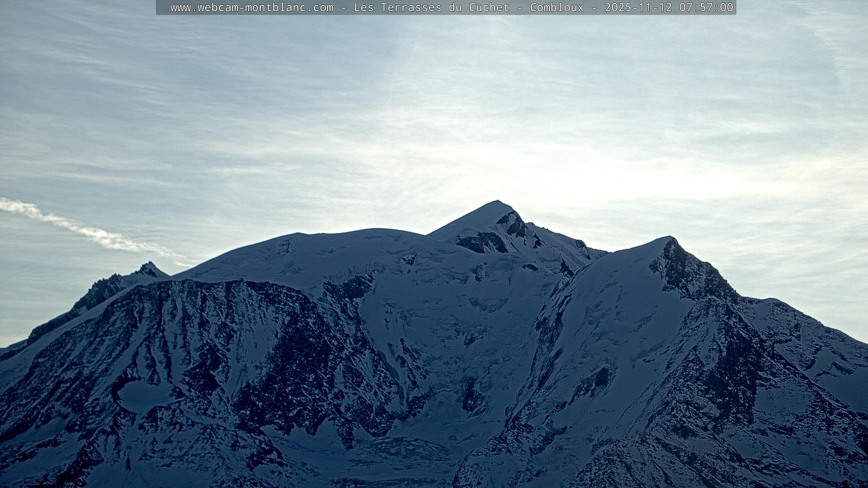Image resolution: width=868 pixels, height=488 pixels.
Task: Click the 07:57:00 time stamp
Action: pos(706,7)
